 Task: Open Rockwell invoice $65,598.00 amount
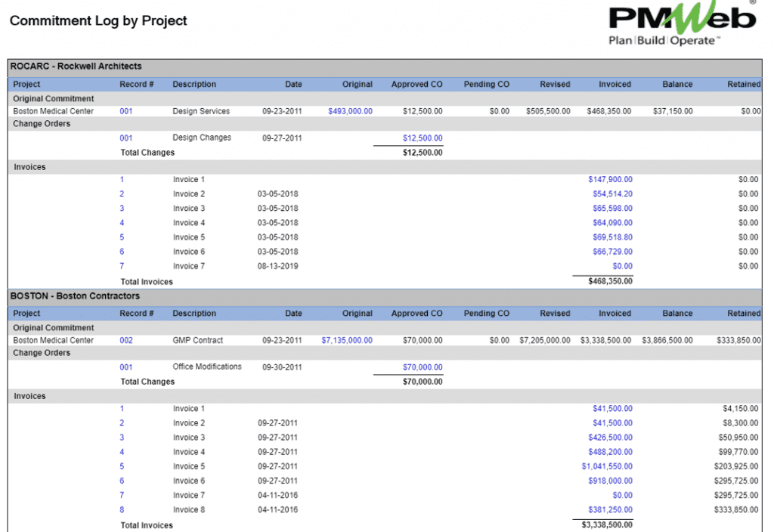(612, 209)
